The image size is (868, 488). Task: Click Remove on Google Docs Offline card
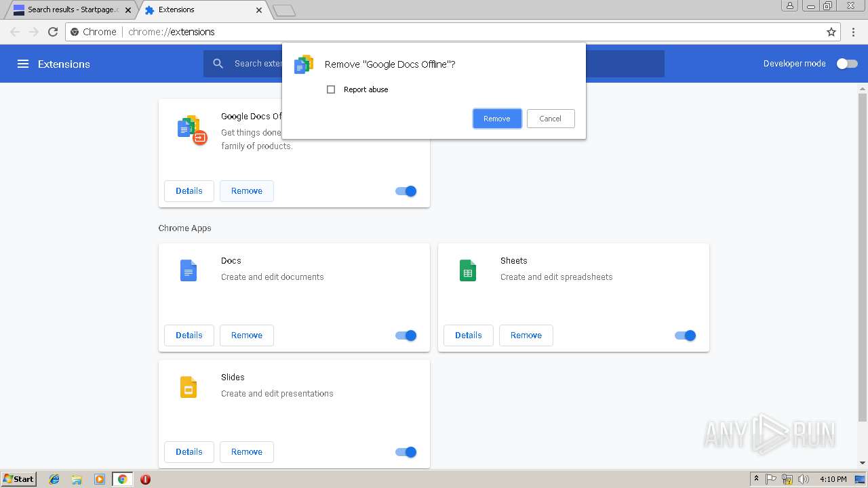pos(247,191)
